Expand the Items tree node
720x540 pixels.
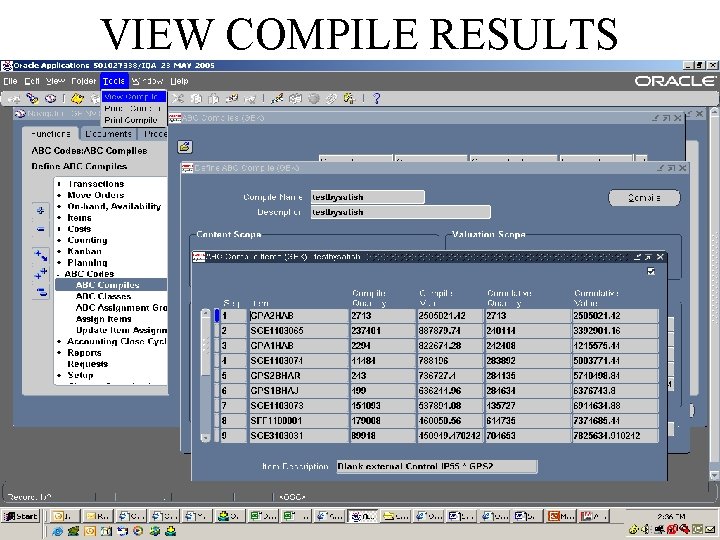point(59,218)
